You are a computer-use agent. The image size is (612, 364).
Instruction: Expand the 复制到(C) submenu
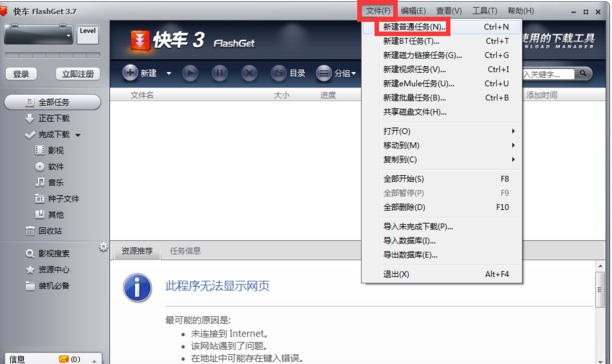(x=442, y=160)
